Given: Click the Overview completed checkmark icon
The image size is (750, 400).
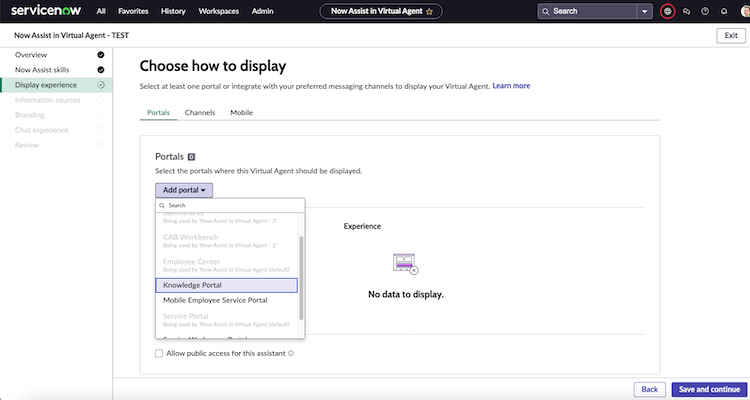Looking at the screenshot, I should 100,55.
